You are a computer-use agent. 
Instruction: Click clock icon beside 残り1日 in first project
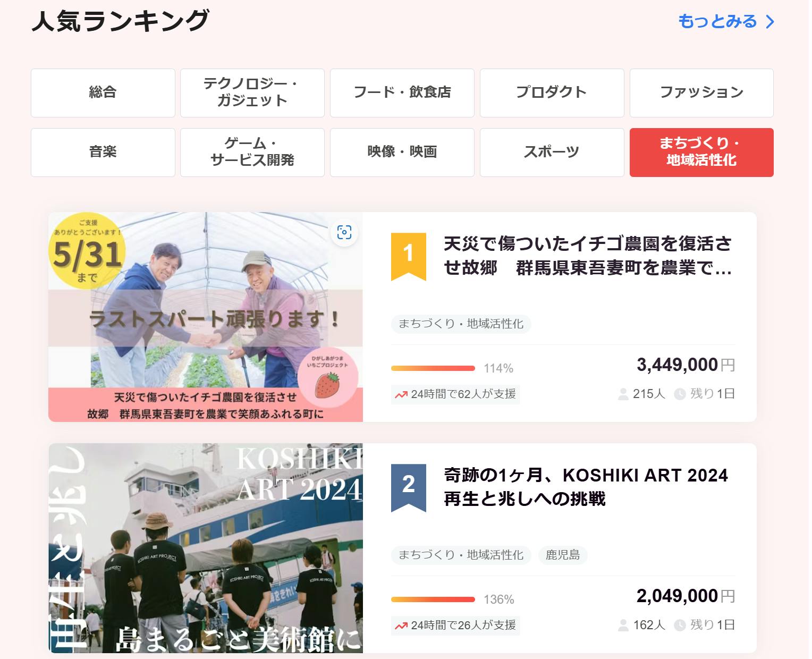coord(680,394)
